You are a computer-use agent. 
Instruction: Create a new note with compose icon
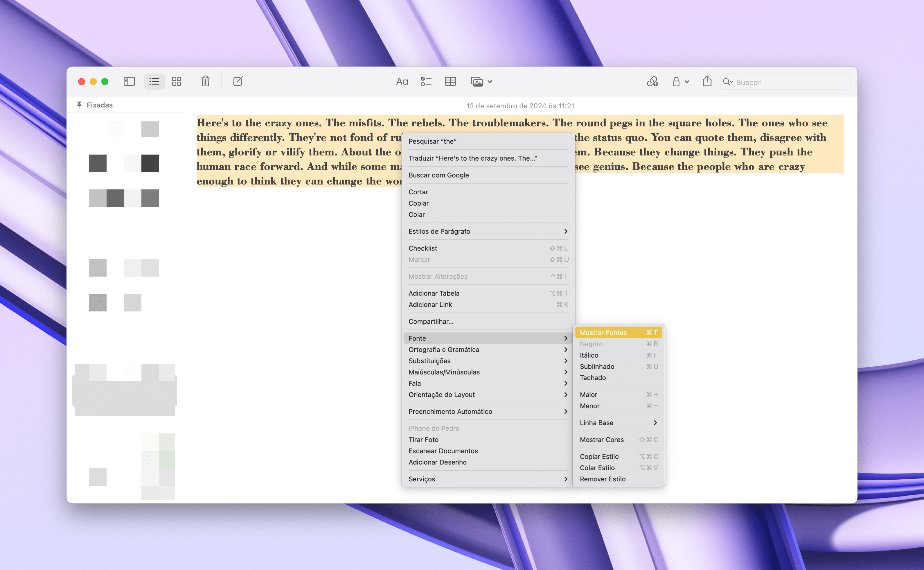coord(238,81)
